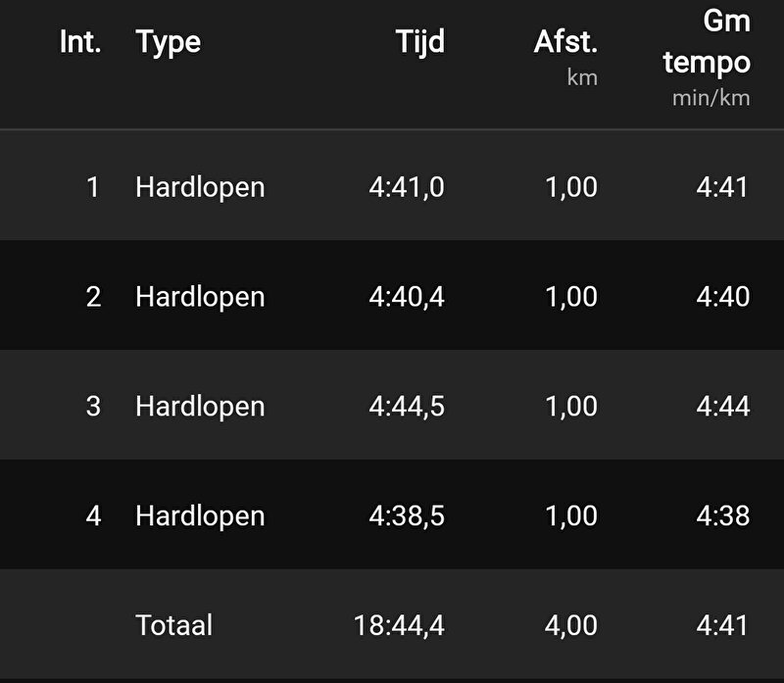Click interval number 3
Screen dimensions: 784x683
tap(93, 406)
